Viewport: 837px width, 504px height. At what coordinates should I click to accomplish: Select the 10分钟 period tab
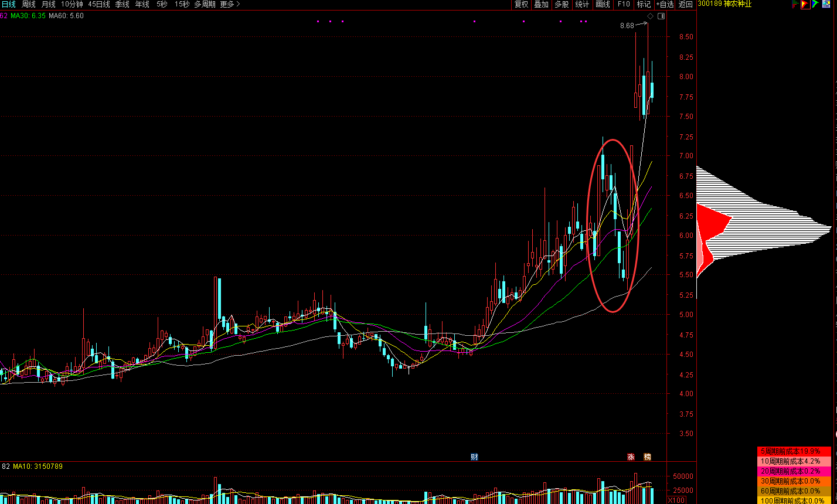pos(72,4)
